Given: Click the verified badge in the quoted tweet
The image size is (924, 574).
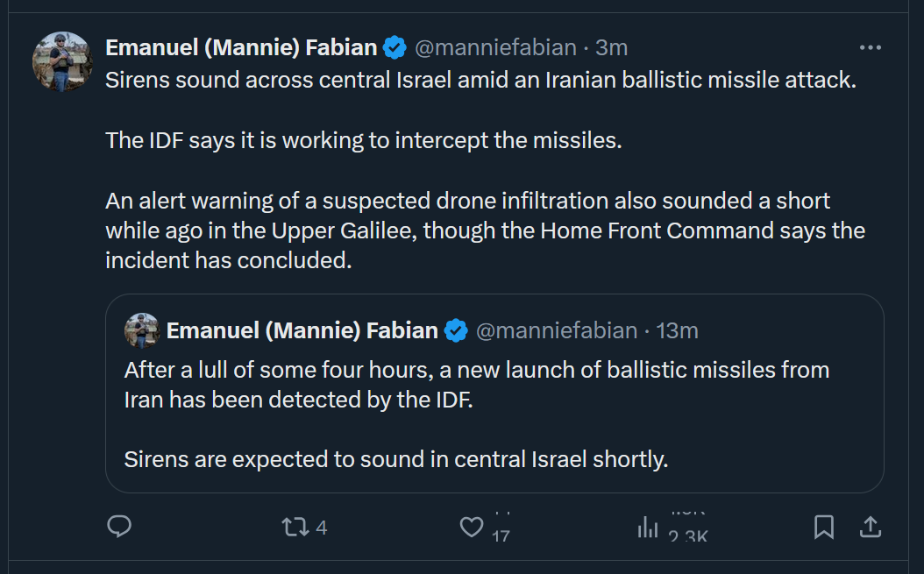Looking at the screenshot, I should tap(457, 330).
